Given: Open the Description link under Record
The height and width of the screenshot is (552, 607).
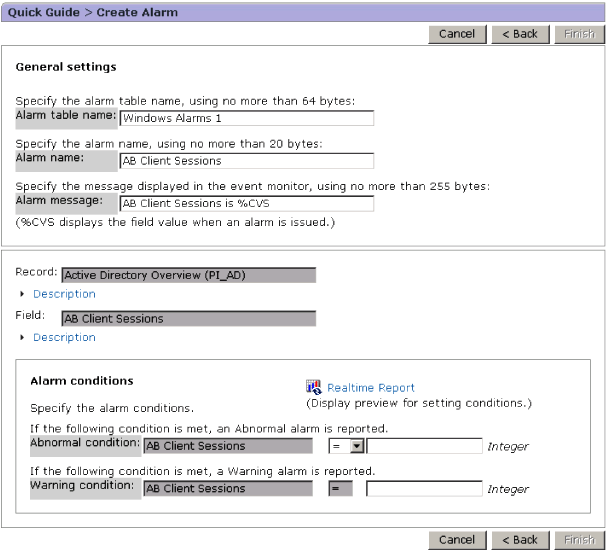Looking at the screenshot, I should (x=64, y=294).
